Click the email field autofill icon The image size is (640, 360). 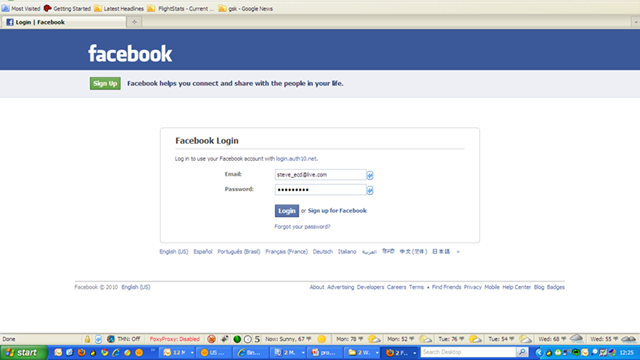tap(370, 175)
